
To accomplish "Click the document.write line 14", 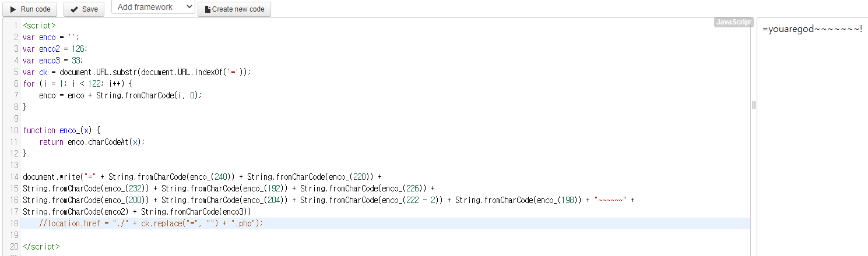I will pos(202,176).
